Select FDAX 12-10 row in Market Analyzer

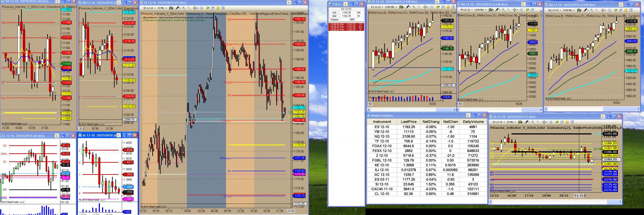(427, 146)
